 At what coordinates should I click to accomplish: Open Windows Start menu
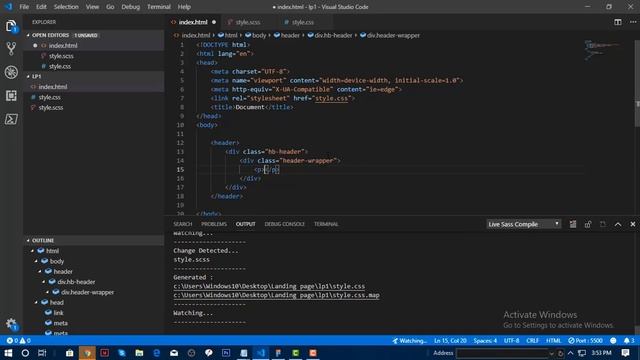point(8,353)
